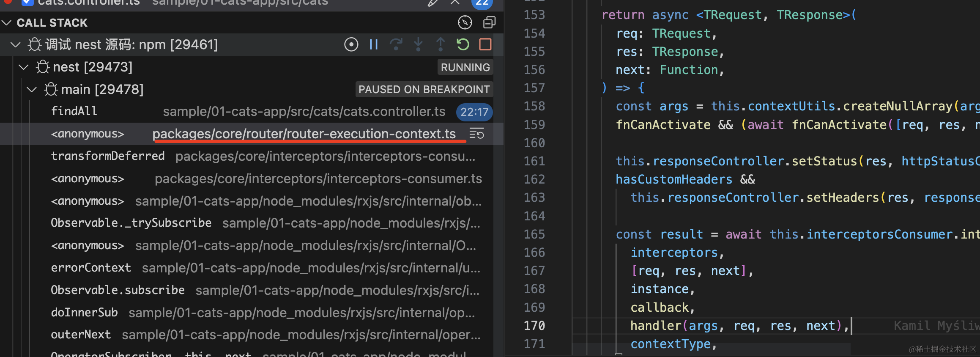Click the Step Out arrow icon

click(x=441, y=44)
